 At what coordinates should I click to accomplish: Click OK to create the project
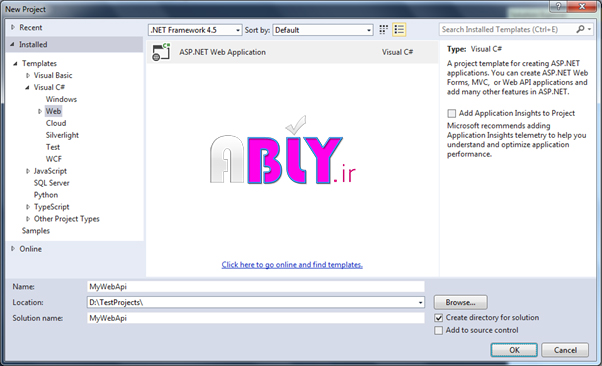tap(514, 350)
